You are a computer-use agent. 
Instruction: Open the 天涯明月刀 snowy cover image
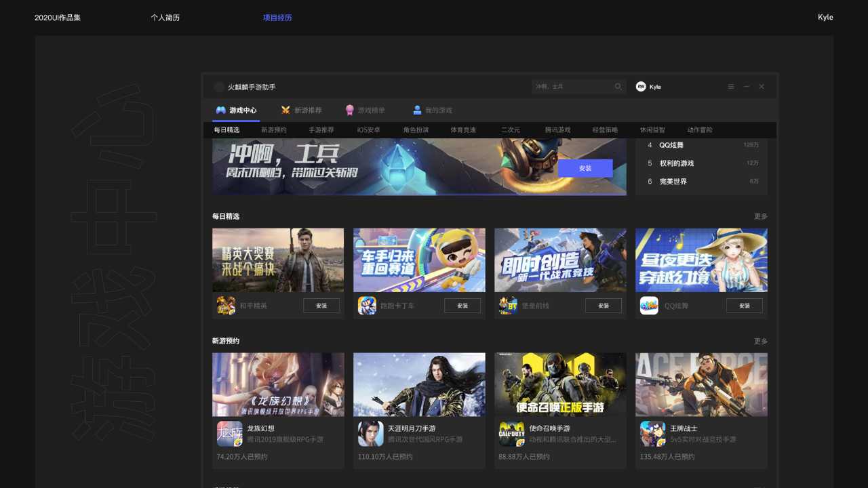(x=419, y=384)
